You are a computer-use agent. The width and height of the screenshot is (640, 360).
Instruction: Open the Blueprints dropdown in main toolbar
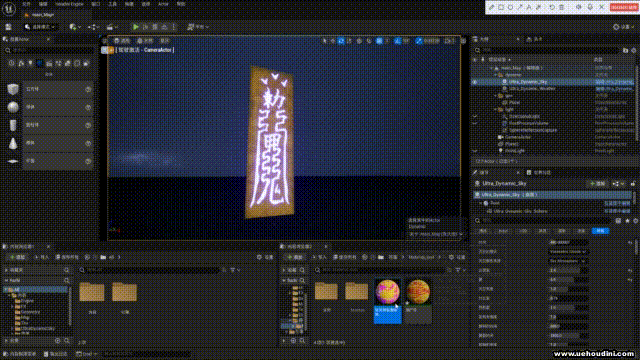click(93, 27)
